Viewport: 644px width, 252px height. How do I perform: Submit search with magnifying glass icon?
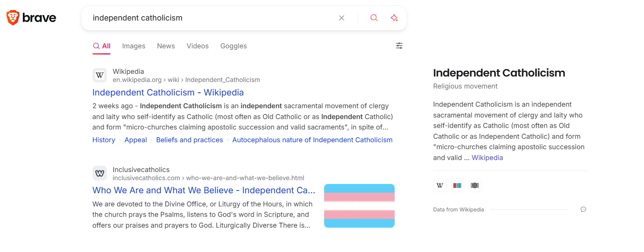pyautogui.click(x=374, y=18)
